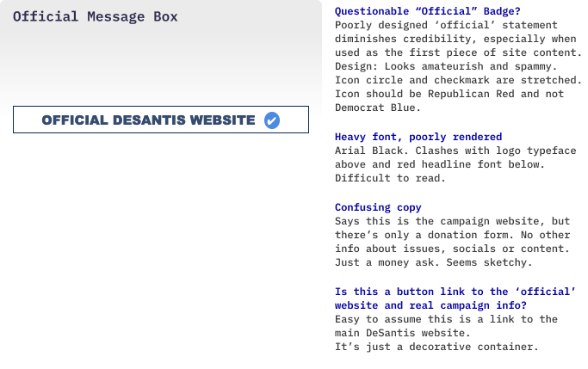
Task: Click line "there's only a donation form."
Action: (452, 235)
